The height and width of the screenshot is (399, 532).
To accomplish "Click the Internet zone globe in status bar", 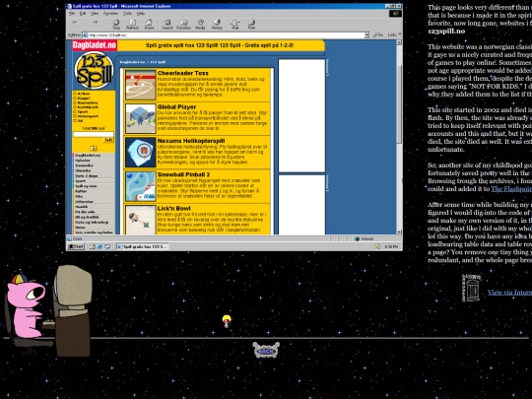I will click(357, 238).
